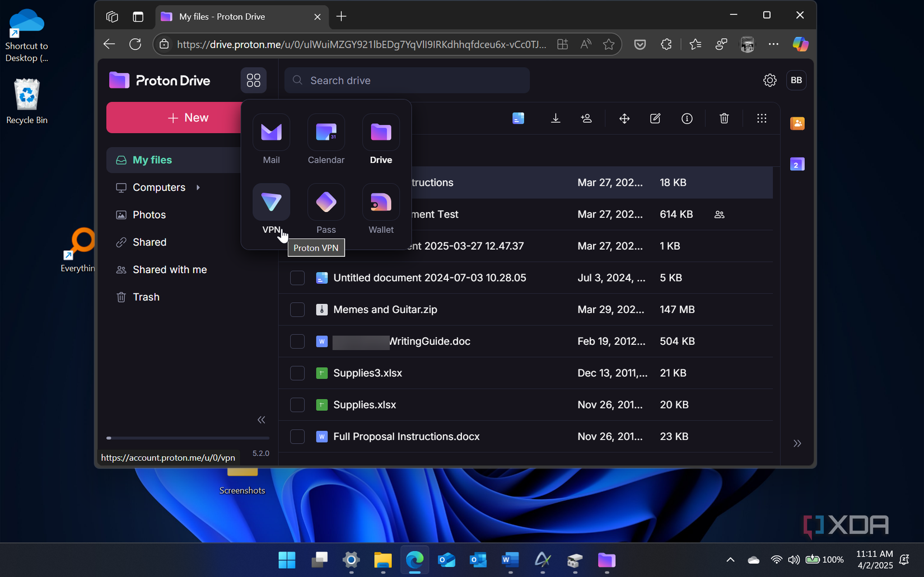The image size is (924, 577).
Task: Open the Calendar side panel icon
Action: 797,165
